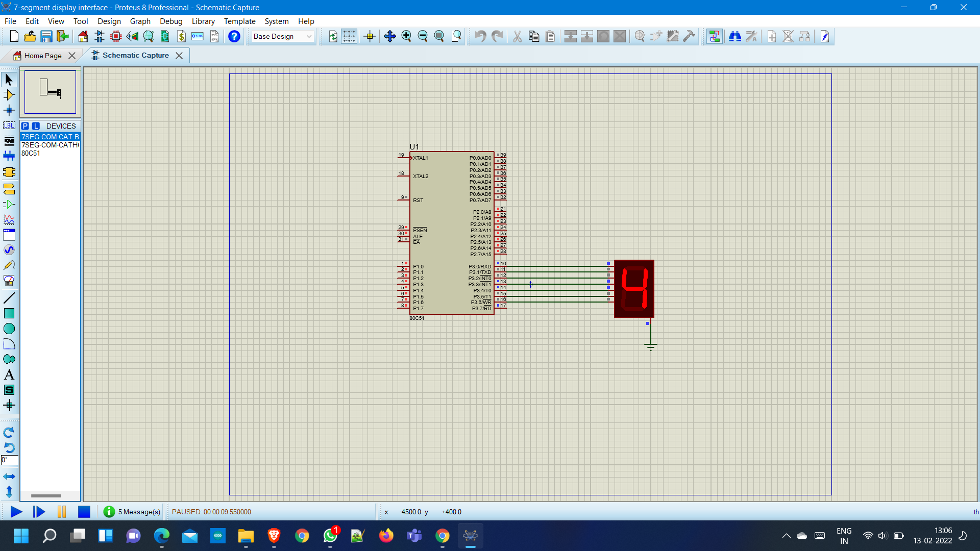Toggle real-time snap with the center-relative icon
The height and width of the screenshot is (551, 980).
click(370, 36)
